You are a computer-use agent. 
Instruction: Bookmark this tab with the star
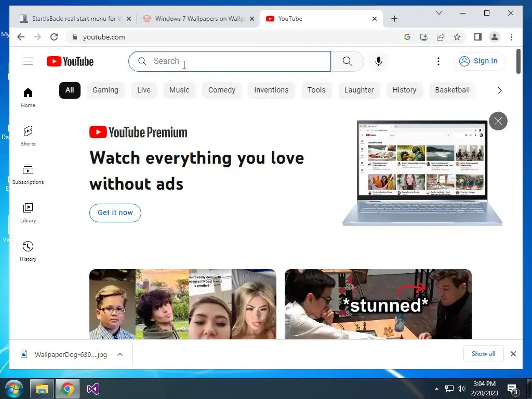[x=457, y=37]
